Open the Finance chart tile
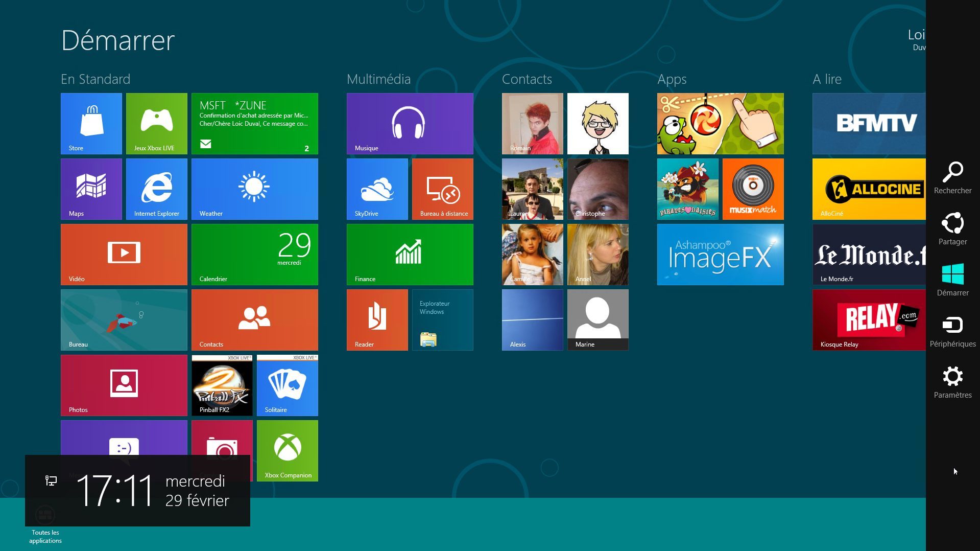 410,254
